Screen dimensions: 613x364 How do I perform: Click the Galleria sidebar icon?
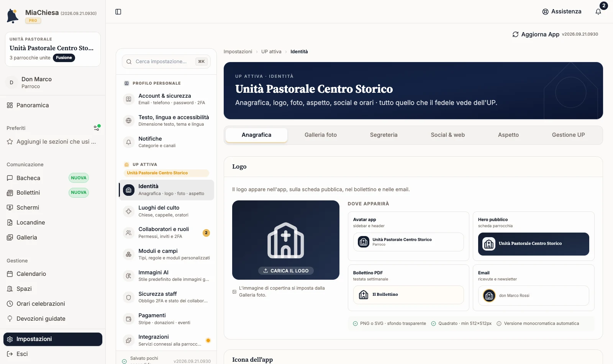coord(10,238)
